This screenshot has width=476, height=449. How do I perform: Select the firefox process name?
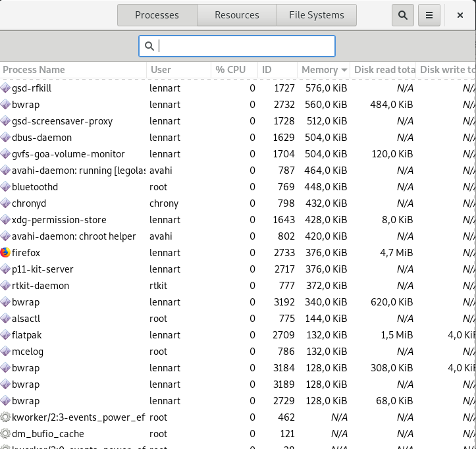[26, 253]
